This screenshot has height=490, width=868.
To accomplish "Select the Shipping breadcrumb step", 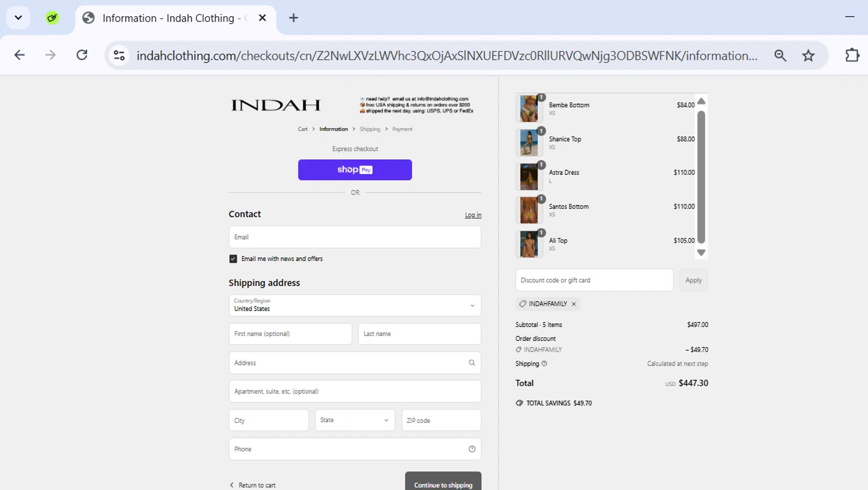I will (370, 129).
